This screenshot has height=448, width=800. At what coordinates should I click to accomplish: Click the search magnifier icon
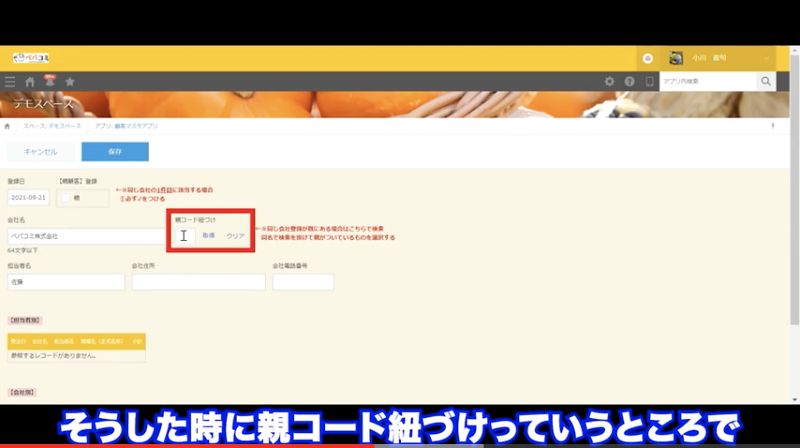click(767, 82)
